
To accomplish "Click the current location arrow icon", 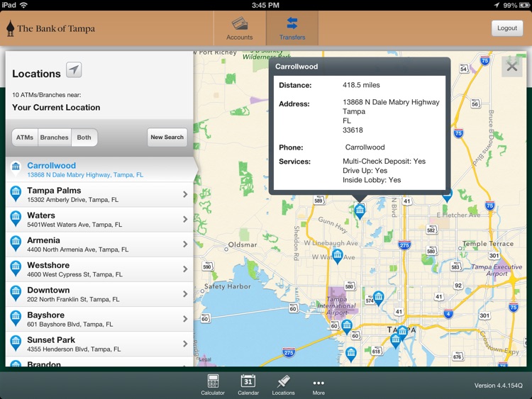I will pyautogui.click(x=74, y=70).
